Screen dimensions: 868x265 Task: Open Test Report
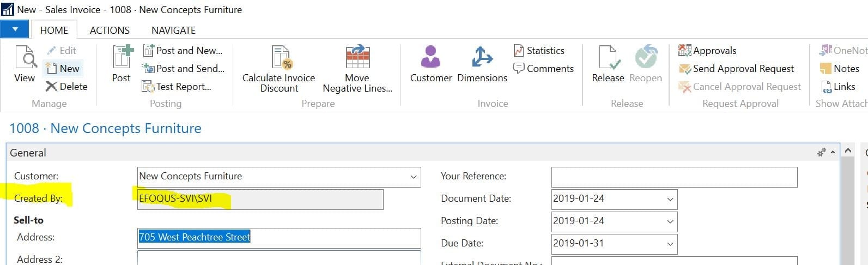pos(177,87)
